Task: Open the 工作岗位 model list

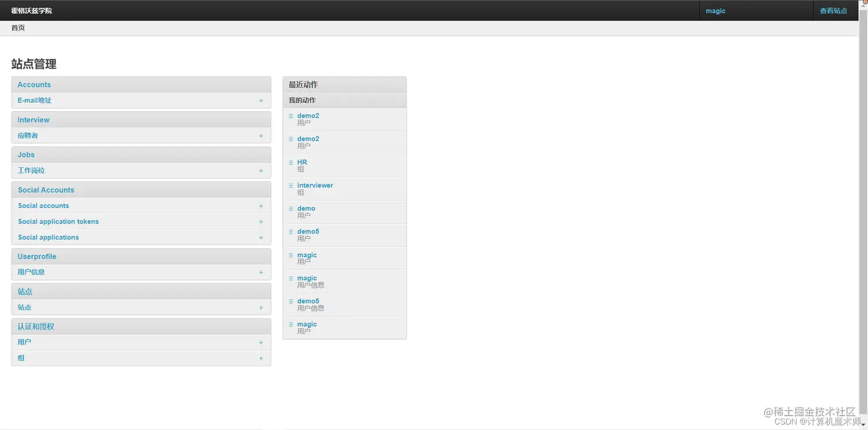Action: 31,171
